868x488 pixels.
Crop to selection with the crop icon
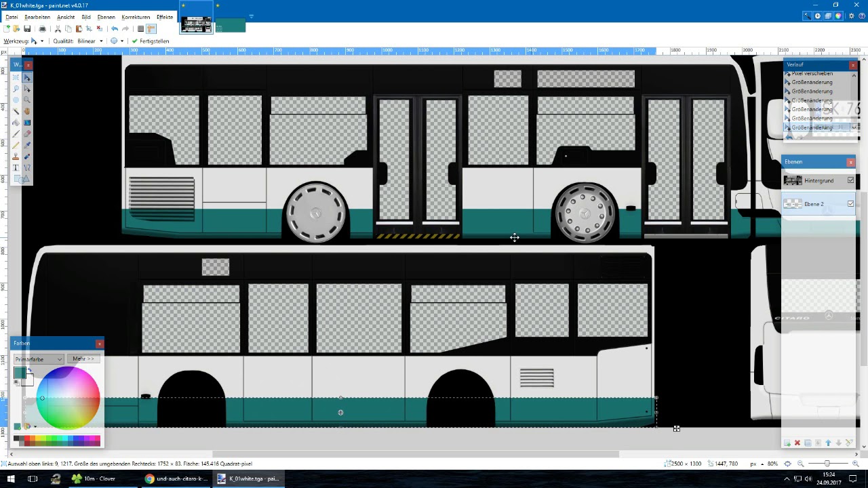89,28
